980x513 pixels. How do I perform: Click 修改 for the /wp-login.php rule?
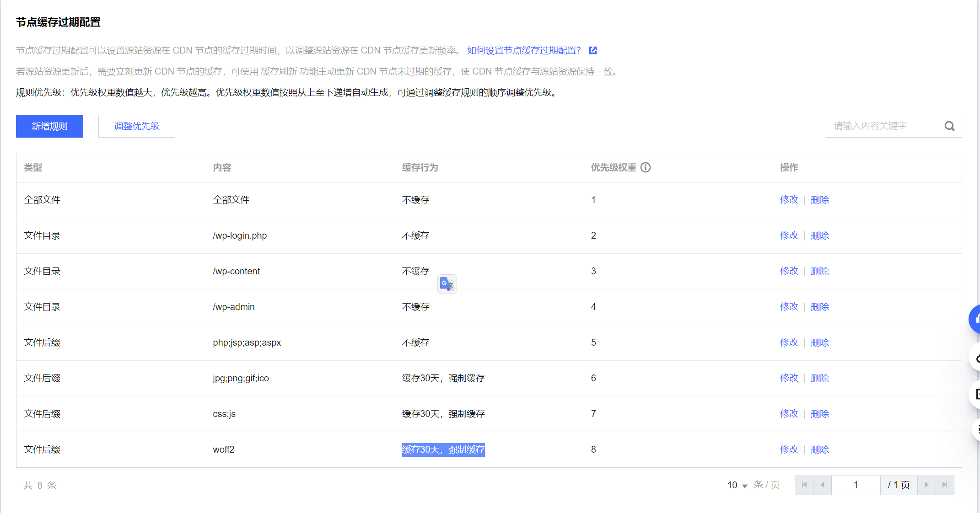tap(789, 235)
